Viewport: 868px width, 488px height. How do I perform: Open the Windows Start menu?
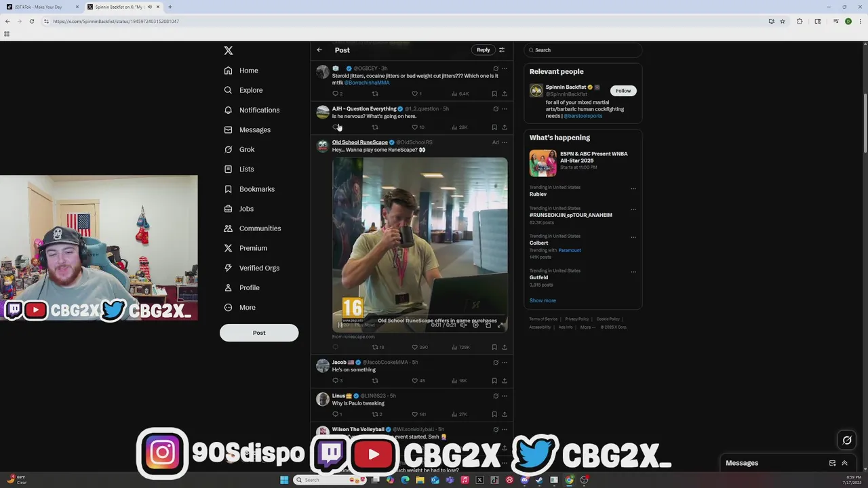coord(284,480)
